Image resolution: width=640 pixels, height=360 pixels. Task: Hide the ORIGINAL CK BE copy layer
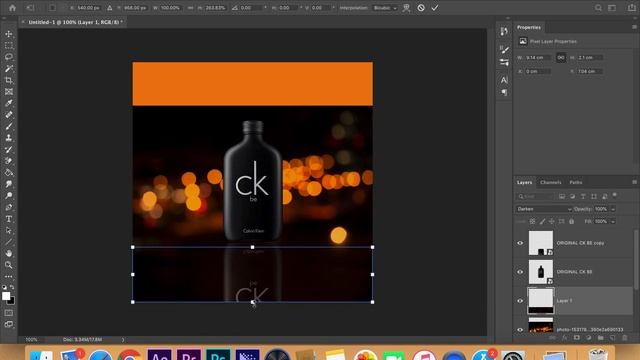click(x=520, y=243)
